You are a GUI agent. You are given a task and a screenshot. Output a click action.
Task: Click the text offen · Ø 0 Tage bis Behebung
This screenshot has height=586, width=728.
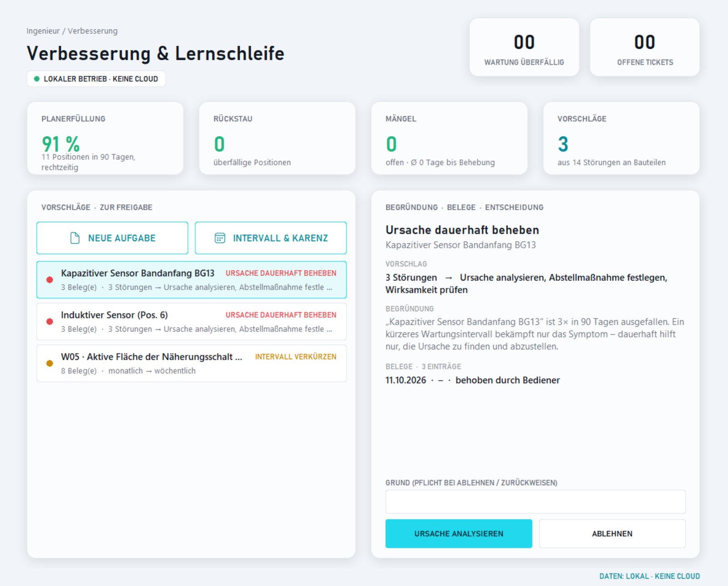[440, 162]
